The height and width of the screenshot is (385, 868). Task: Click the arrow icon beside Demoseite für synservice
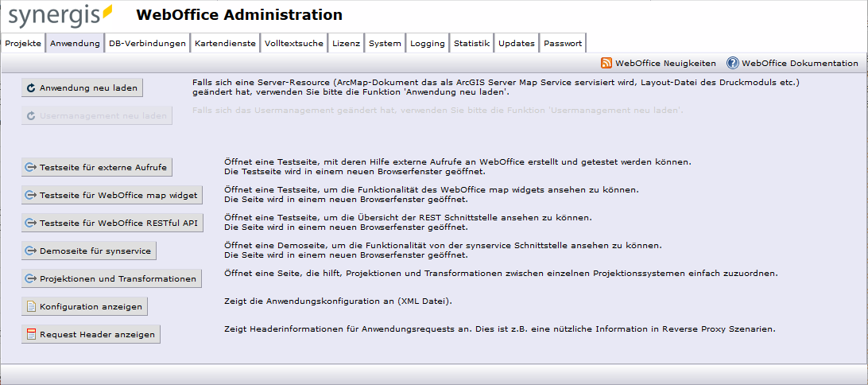point(31,251)
